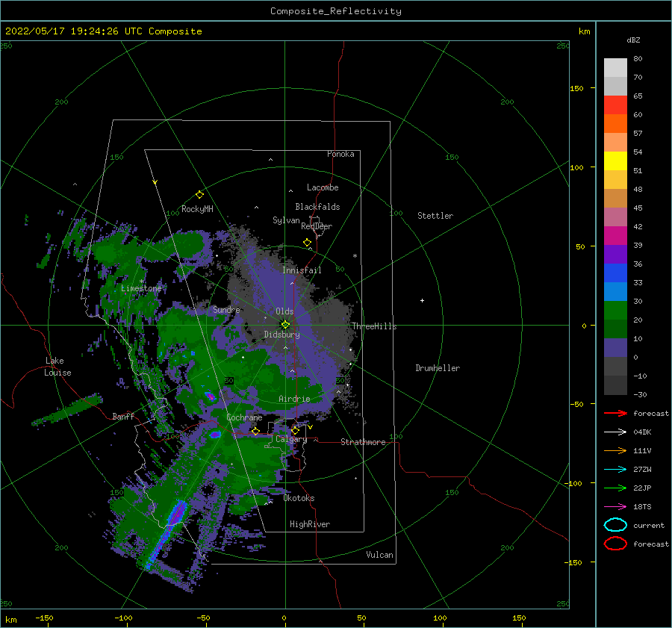Click the white asterisk marker east of Innisfail
Screen dimensions: 672x628
tap(355, 256)
